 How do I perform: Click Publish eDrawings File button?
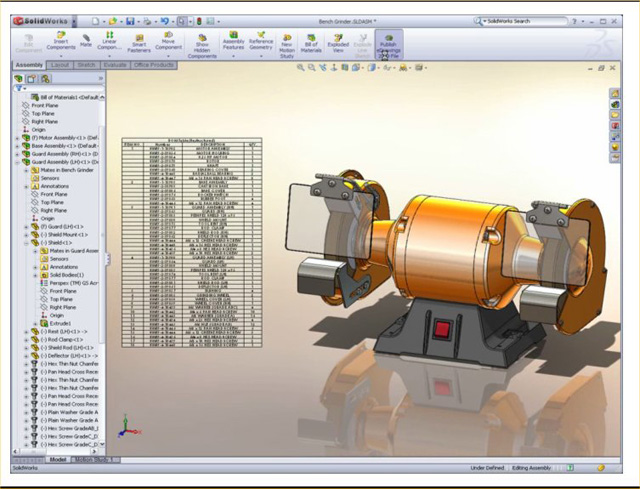pos(388,42)
